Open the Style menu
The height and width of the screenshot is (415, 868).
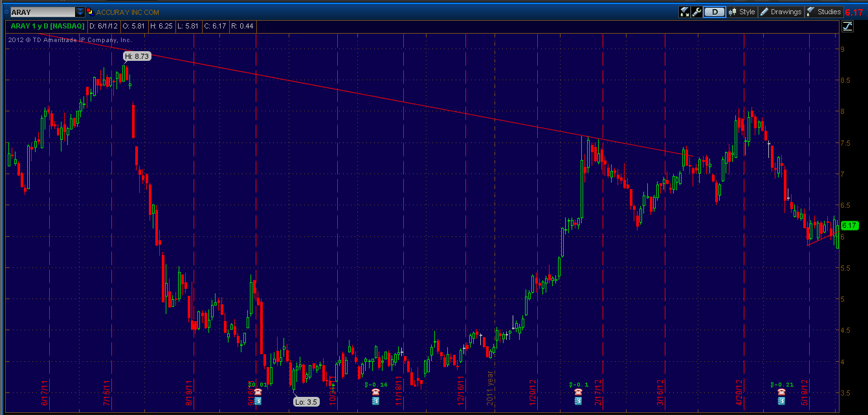(x=742, y=12)
